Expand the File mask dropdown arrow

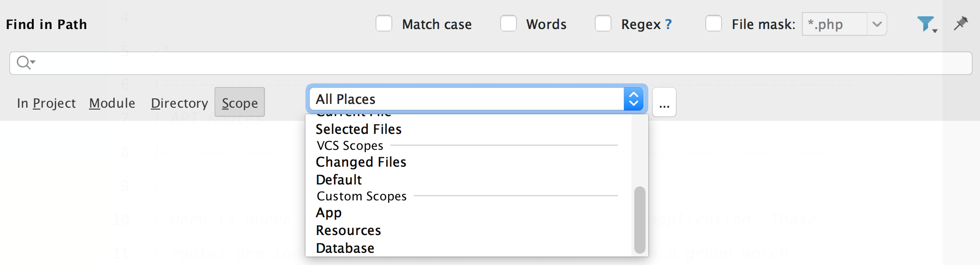[876, 24]
